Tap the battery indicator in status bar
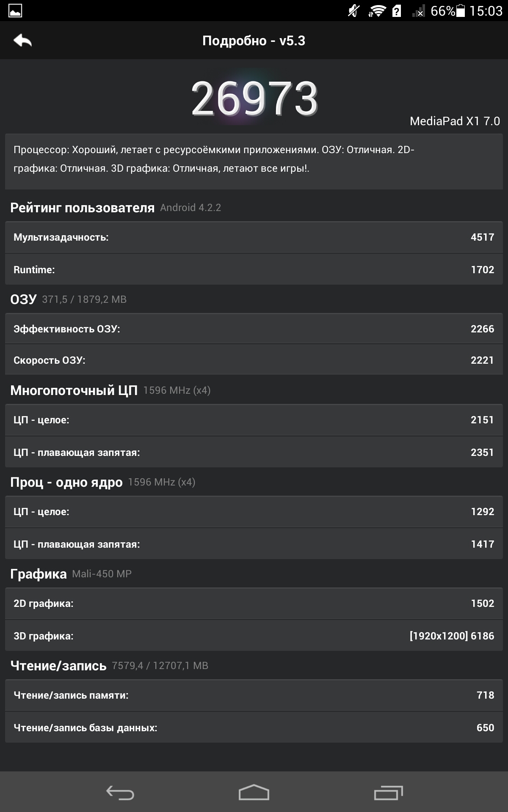 [x=461, y=11]
